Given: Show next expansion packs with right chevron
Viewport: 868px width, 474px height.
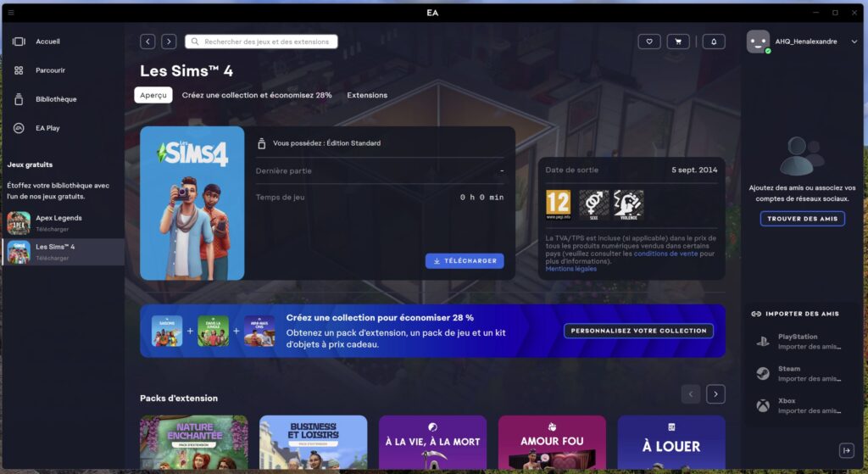Looking at the screenshot, I should (x=715, y=394).
